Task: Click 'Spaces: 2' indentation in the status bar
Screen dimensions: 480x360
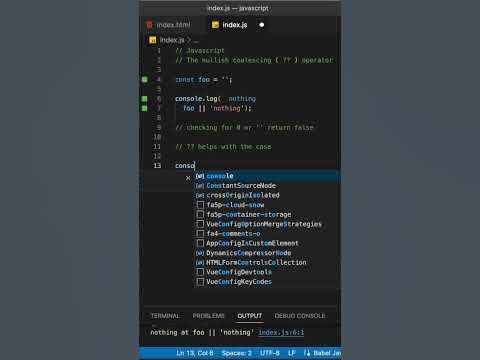Action: [x=237, y=353]
